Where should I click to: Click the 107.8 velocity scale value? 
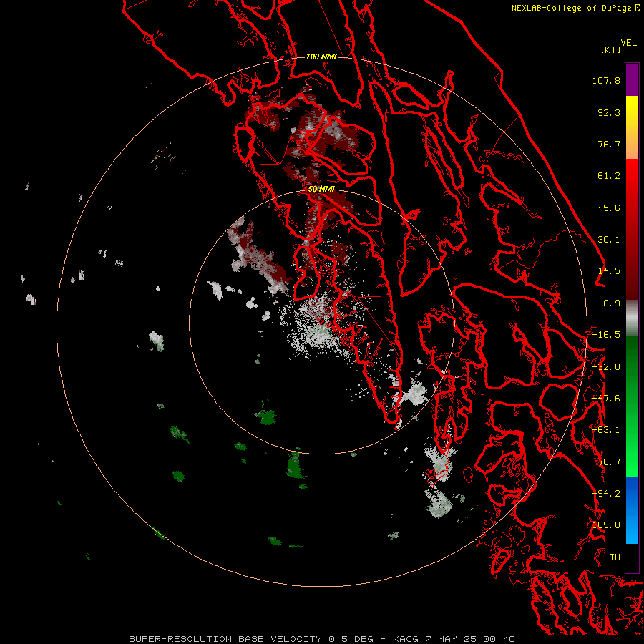point(606,80)
